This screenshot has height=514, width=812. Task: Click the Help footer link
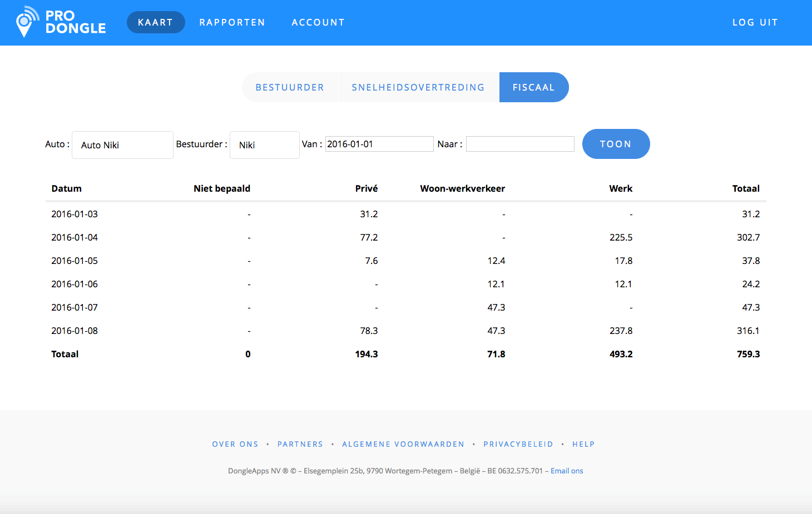[583, 444]
